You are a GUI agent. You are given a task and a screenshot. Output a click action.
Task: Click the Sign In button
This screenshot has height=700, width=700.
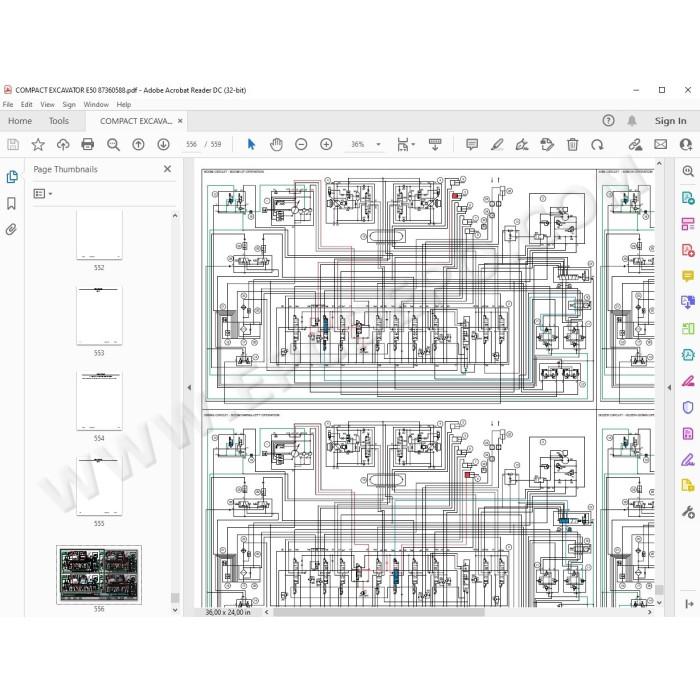pos(671,121)
